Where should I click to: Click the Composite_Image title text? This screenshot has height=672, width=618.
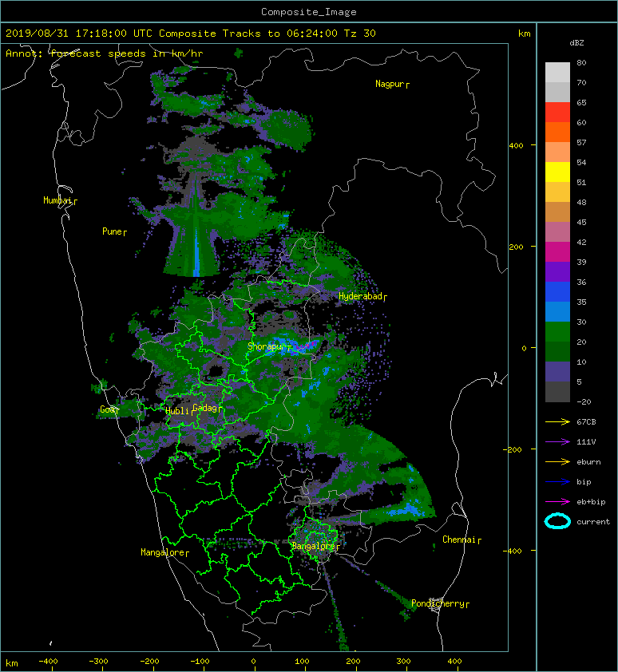(309, 12)
